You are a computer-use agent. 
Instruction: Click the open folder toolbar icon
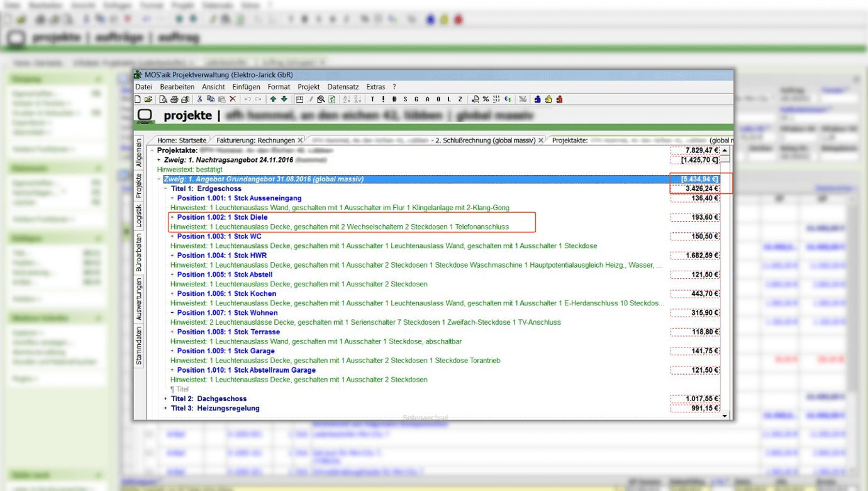148,99
